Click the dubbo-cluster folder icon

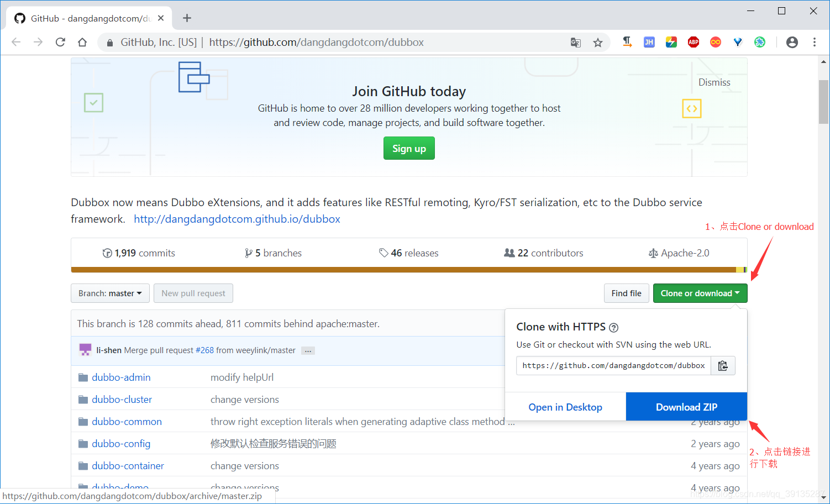tap(83, 400)
